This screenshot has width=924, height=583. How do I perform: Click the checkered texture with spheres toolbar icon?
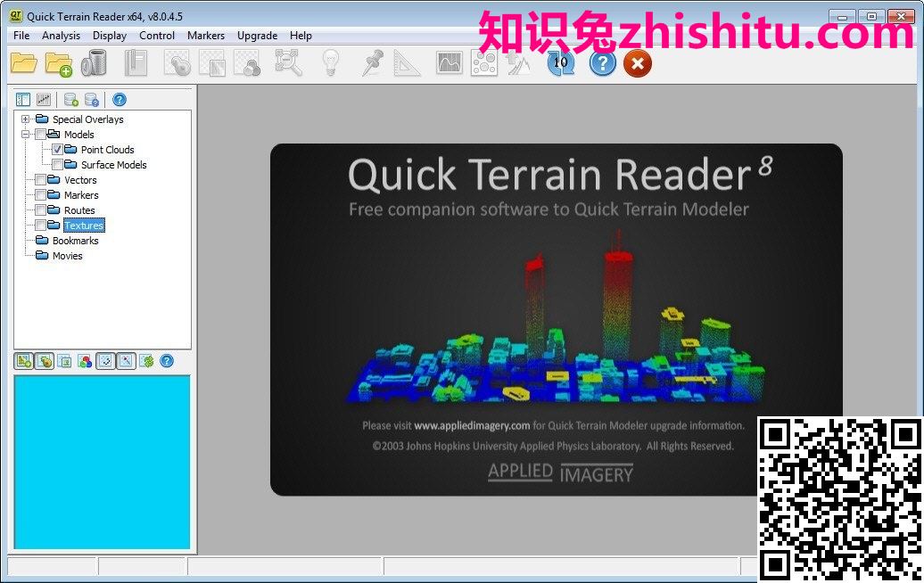click(x=248, y=63)
